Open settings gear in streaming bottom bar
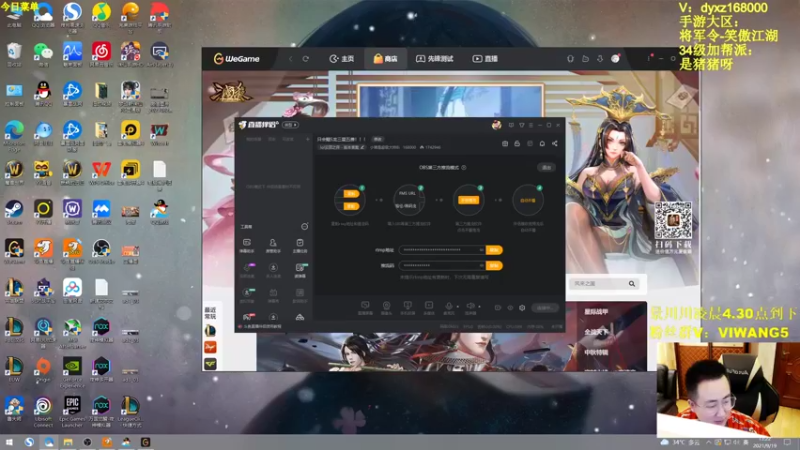Screen dimensions: 800x450 click(x=522, y=308)
